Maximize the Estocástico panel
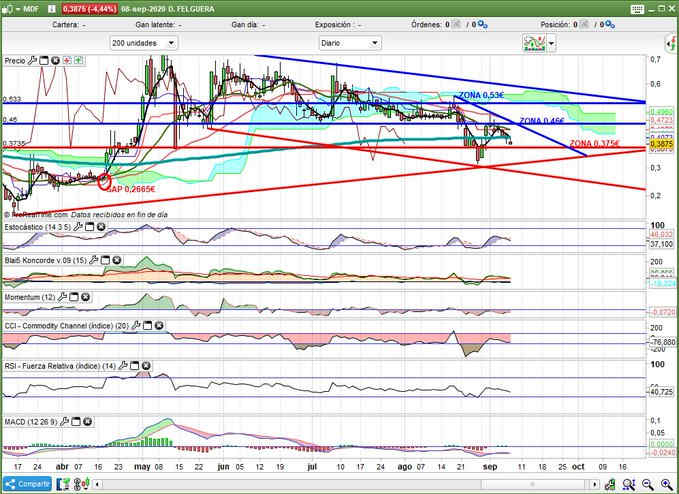The image size is (679, 494). coord(89,227)
